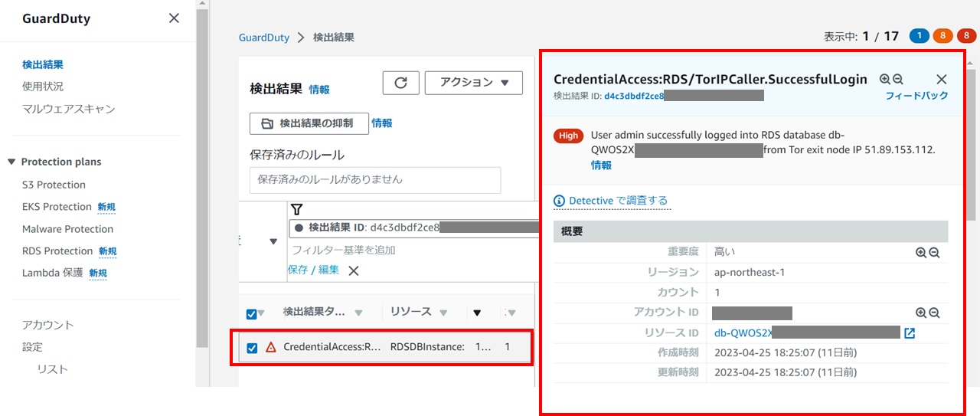Open the リソース ID external link icon
980x416 pixels.
click(x=910, y=333)
